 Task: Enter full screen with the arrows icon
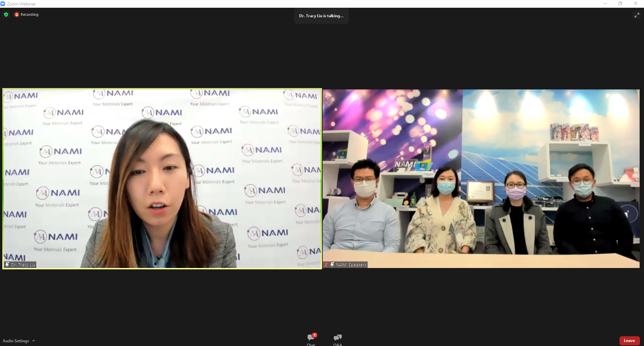[x=637, y=15]
